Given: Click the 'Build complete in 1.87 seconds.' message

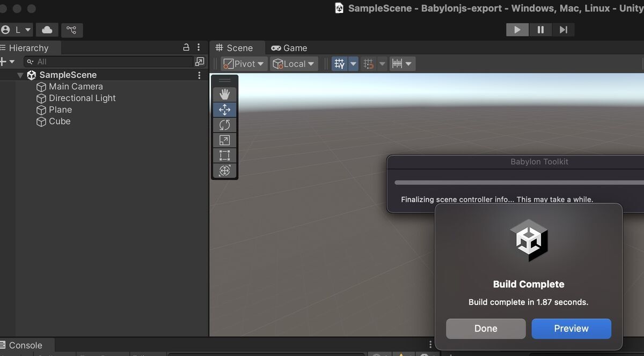Looking at the screenshot, I should [528, 302].
